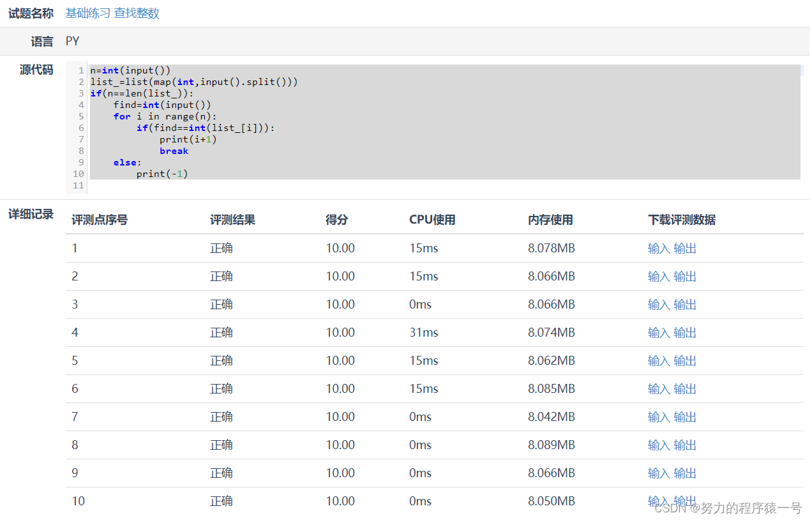The width and height of the screenshot is (812, 520).
Task: Download 输出 data for test point 2
Action: click(x=685, y=277)
